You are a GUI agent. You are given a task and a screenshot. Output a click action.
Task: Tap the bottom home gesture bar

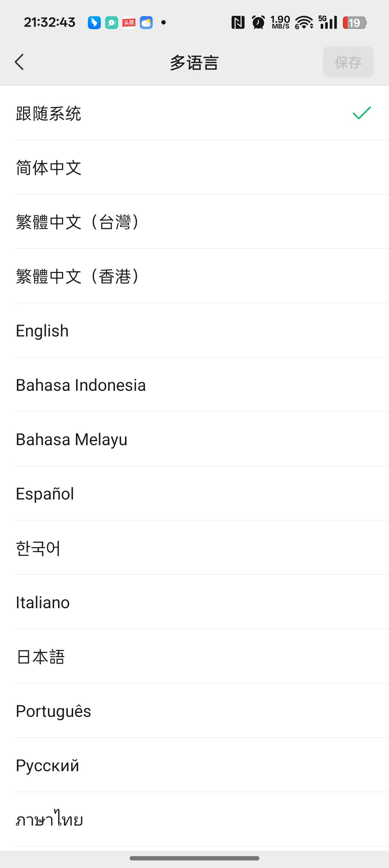[x=194, y=858]
